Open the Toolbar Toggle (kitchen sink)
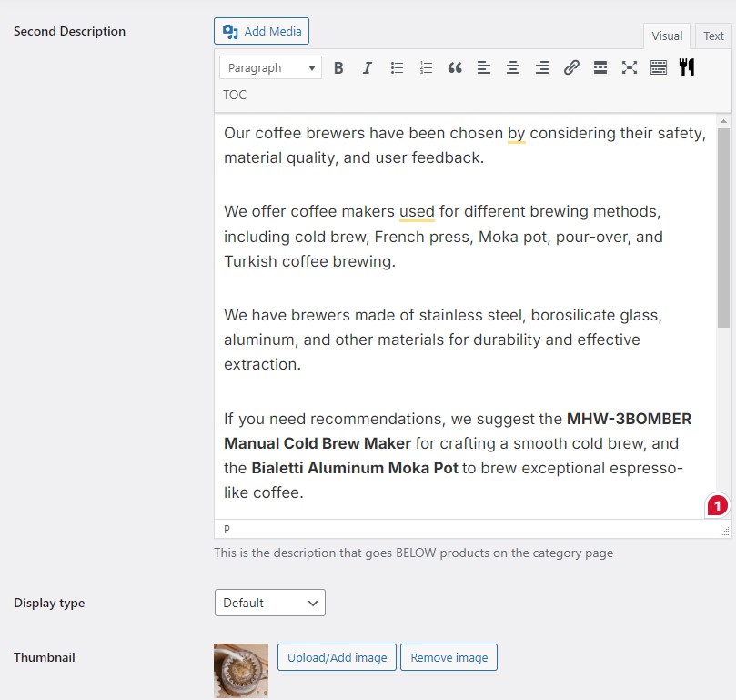 659,67
